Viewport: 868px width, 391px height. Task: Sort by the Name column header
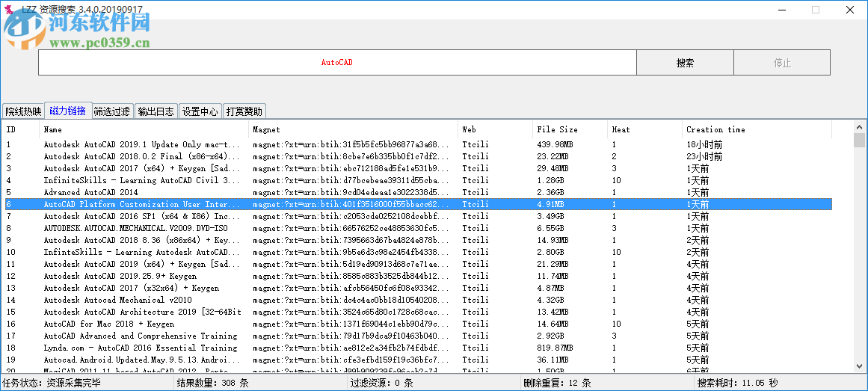pyautogui.click(x=144, y=129)
